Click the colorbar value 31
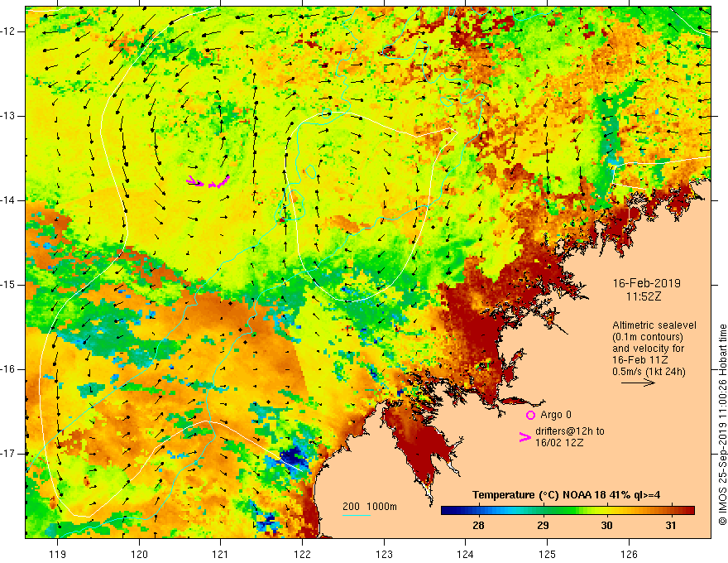 pyautogui.click(x=670, y=526)
